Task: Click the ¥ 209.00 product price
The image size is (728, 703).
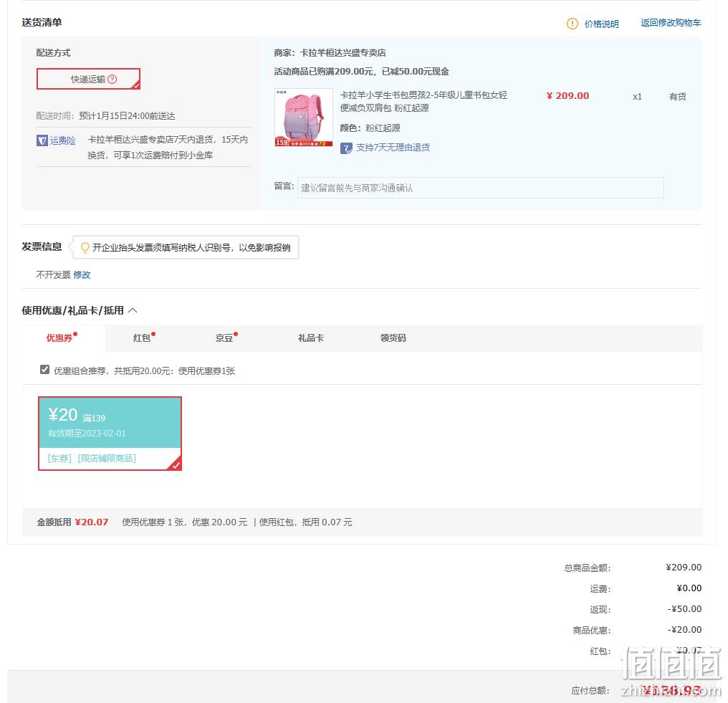Action: 567,95
